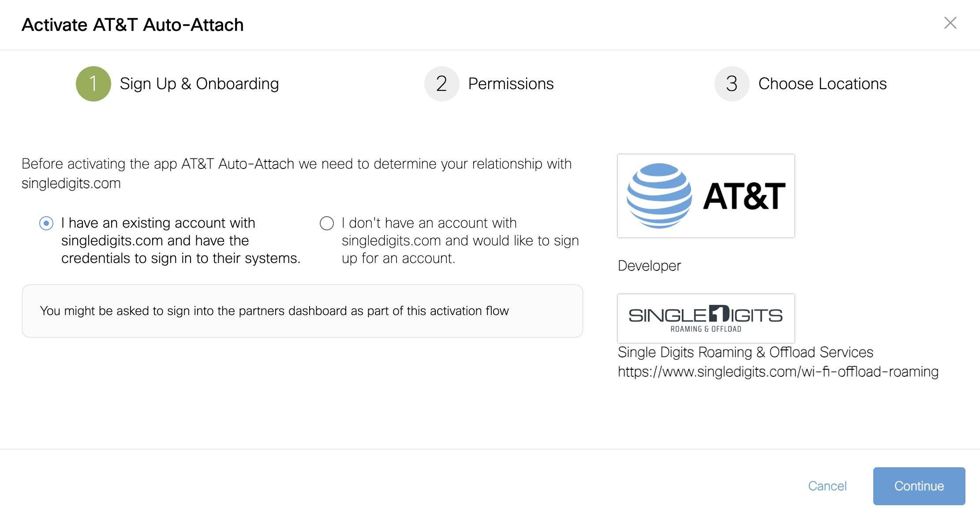This screenshot has width=980, height=518.
Task: Click the 'I have an existing account' label text
Action: (180, 240)
